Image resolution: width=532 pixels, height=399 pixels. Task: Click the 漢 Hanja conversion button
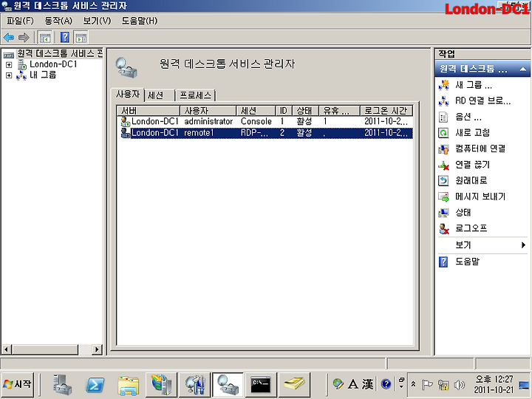(x=367, y=384)
